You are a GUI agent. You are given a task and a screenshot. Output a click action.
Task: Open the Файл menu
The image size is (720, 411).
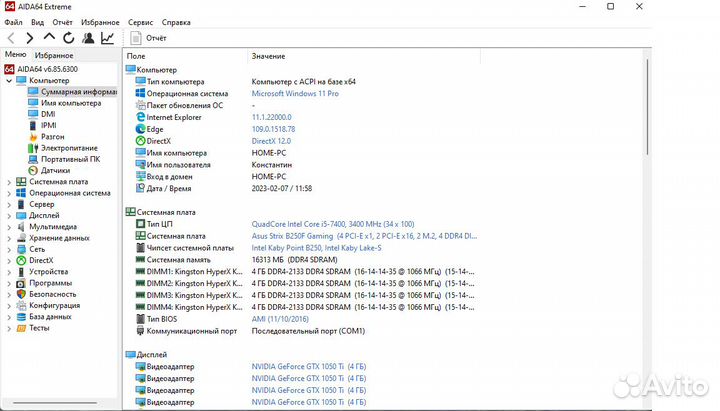pos(13,22)
